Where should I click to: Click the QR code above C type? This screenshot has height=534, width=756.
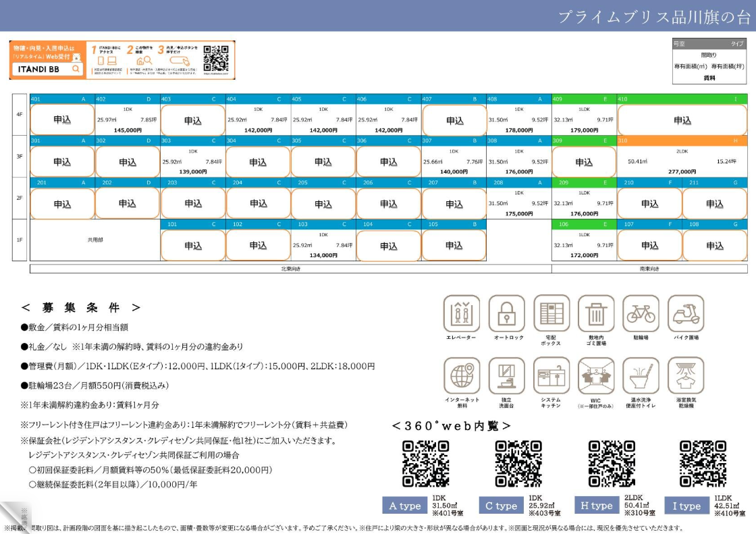(x=518, y=464)
